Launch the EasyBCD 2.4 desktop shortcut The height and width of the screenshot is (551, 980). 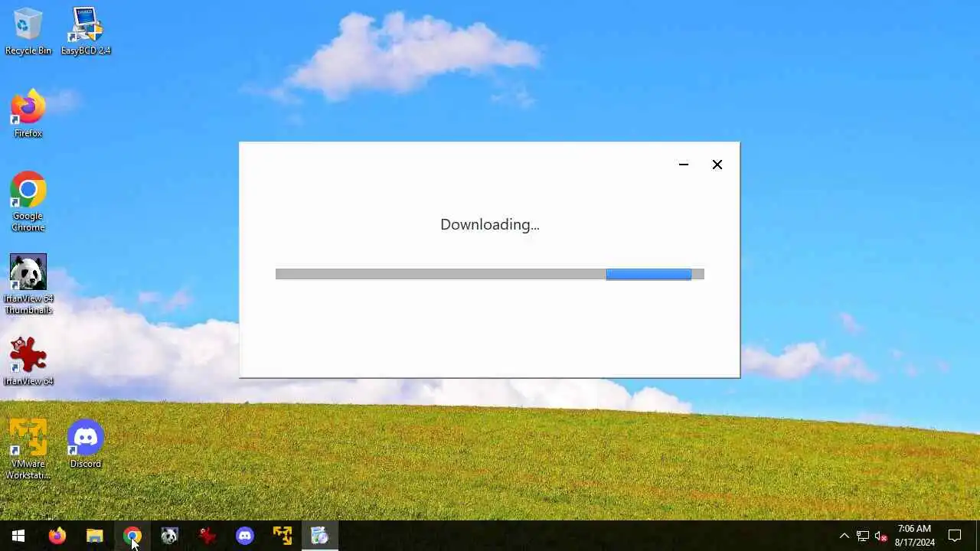click(x=86, y=31)
